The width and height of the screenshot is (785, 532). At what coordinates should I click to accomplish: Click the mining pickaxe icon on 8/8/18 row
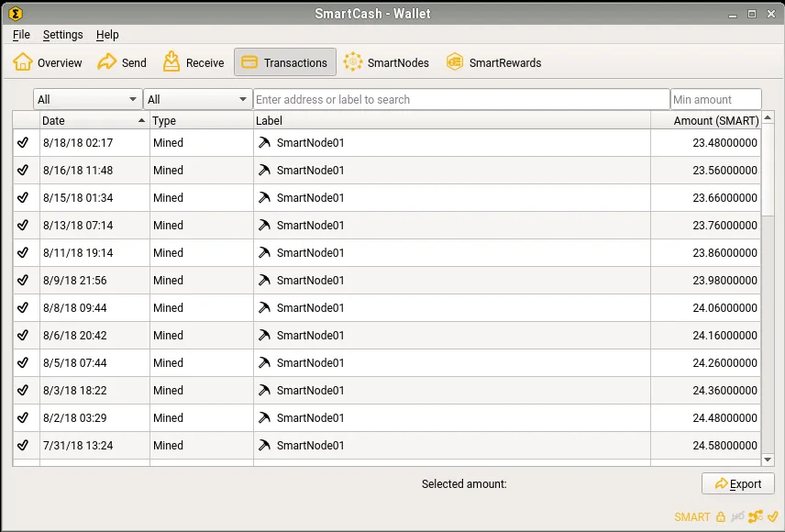coord(264,307)
